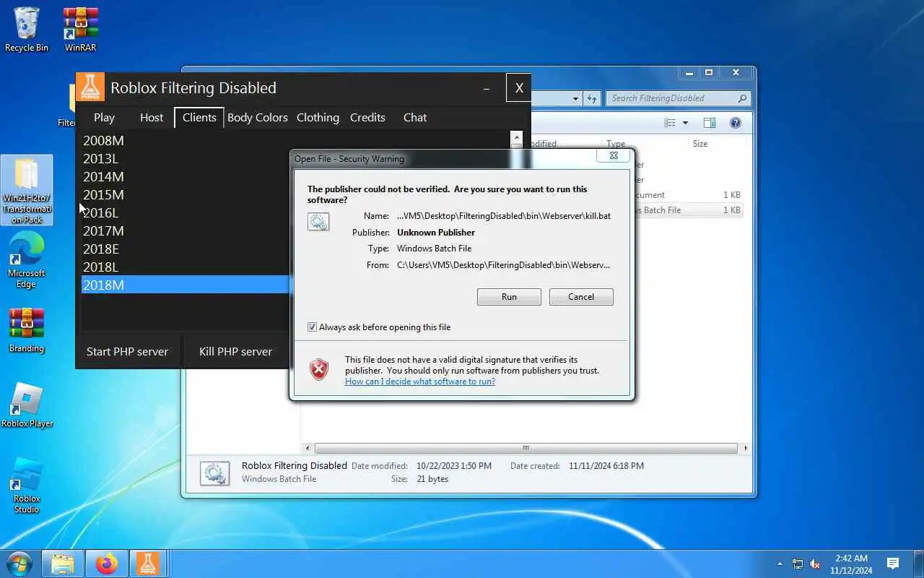Open the view options dropdown arrow in Explorer

(x=685, y=123)
